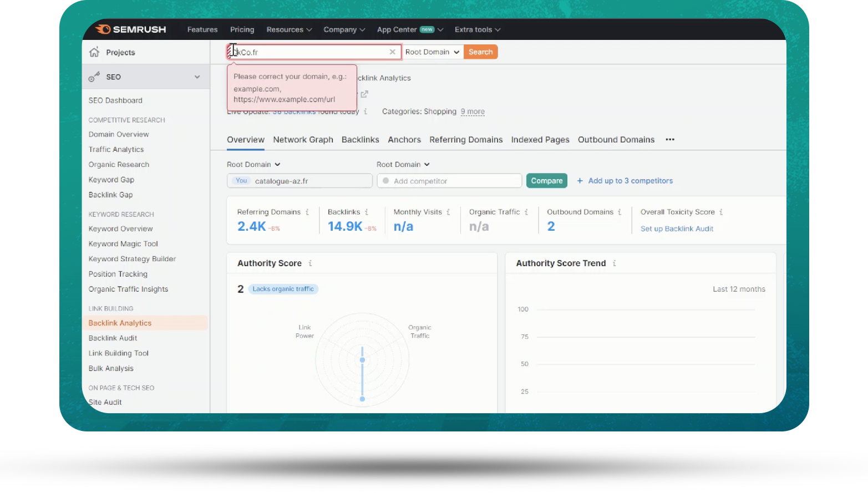The height and width of the screenshot is (493, 868).
Task: Switch to the Referring Domains tab
Action: (466, 140)
